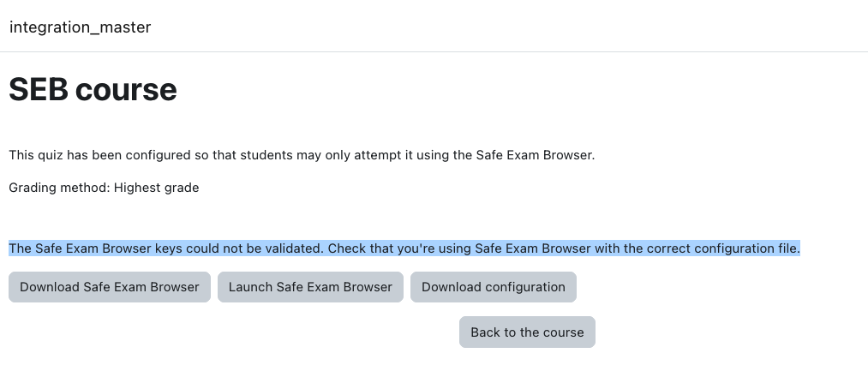Click 'Browser' on the first download button
The image size is (868, 383).
coord(176,287)
